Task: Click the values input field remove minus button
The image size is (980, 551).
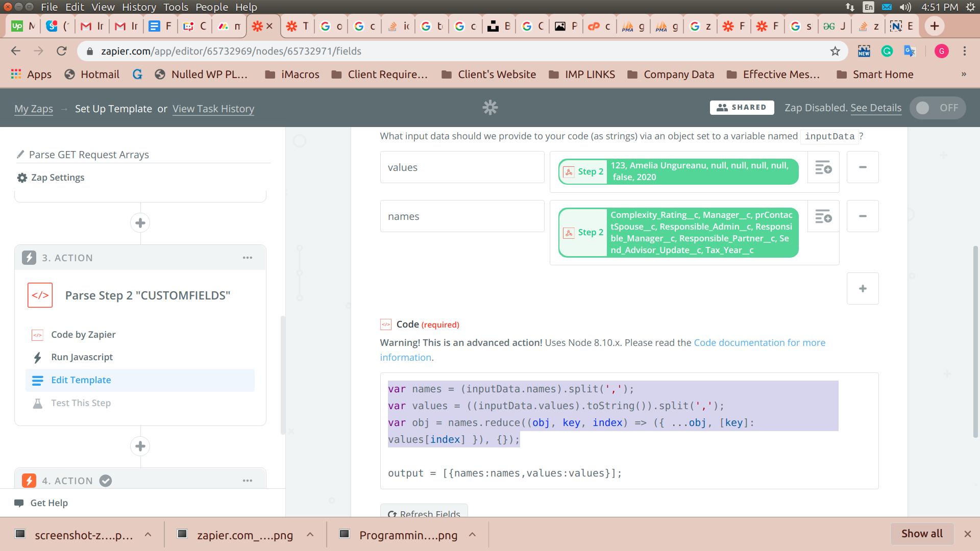Action: pyautogui.click(x=863, y=167)
